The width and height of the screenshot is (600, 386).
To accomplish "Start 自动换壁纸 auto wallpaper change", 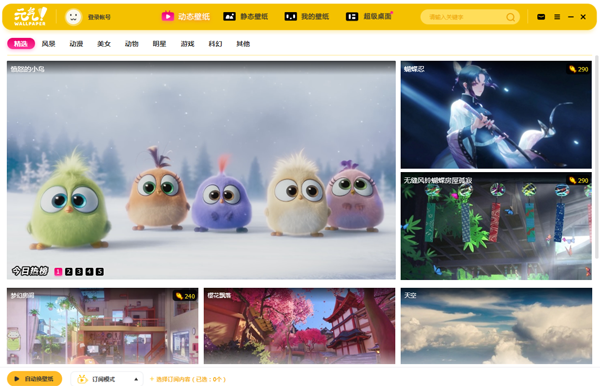I will pos(34,379).
